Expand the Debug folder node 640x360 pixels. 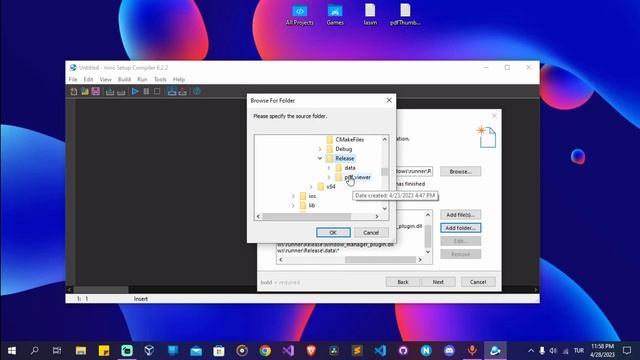(x=320, y=149)
